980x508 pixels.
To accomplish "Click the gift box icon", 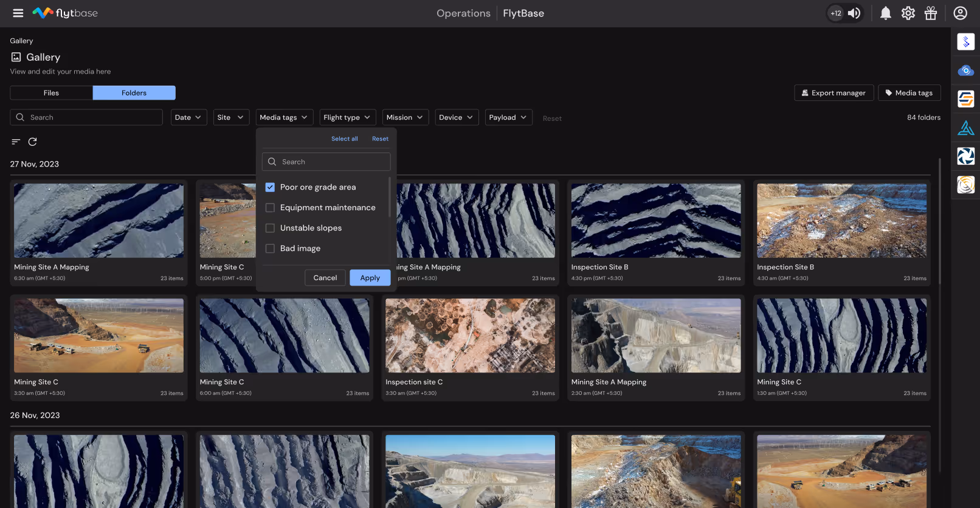I will (930, 13).
